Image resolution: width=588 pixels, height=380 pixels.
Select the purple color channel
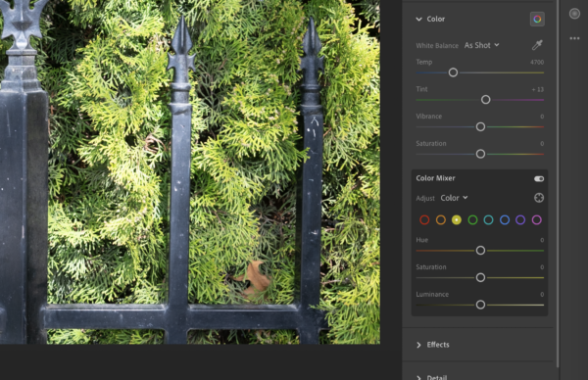[520, 220]
